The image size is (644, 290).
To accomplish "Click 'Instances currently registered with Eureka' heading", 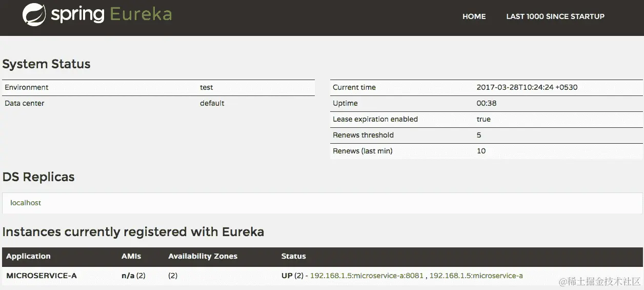I will tap(133, 232).
